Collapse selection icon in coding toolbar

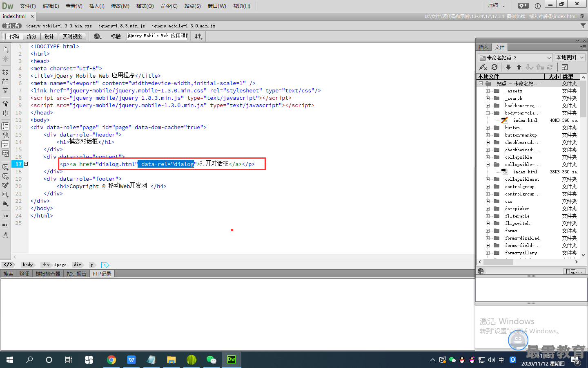click(5, 81)
